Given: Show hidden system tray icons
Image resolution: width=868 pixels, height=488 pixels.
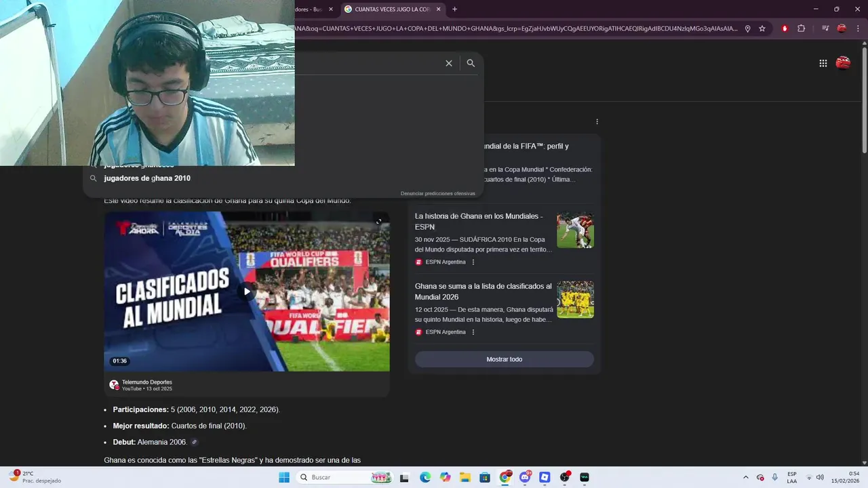Looking at the screenshot, I should [x=746, y=477].
